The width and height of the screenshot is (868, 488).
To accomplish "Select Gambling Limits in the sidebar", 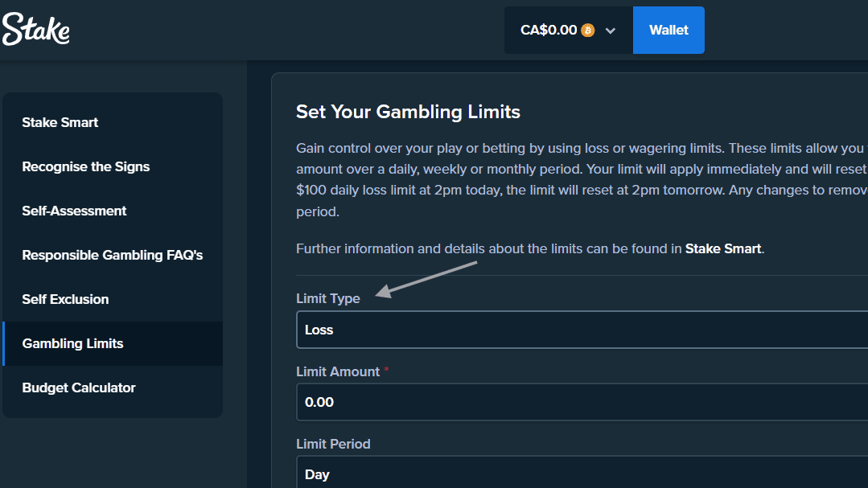I will (x=72, y=343).
